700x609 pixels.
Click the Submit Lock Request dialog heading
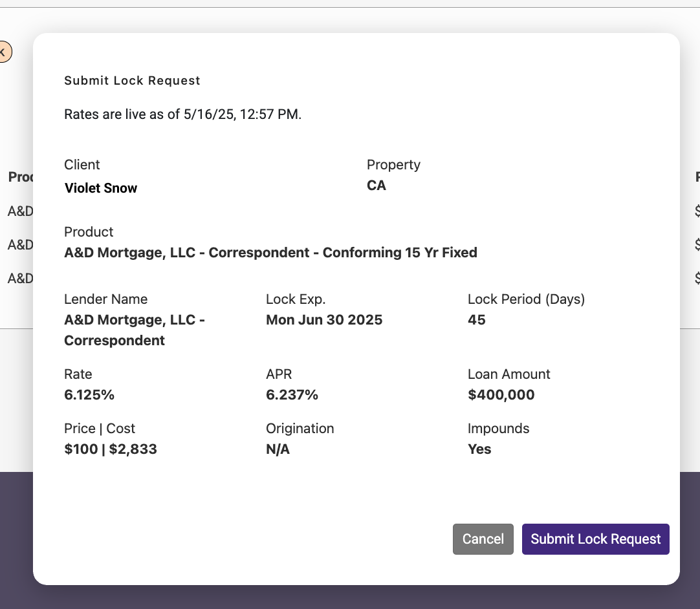pos(132,81)
